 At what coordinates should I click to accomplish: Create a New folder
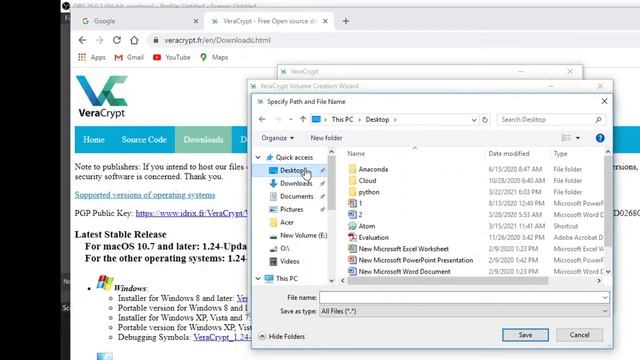pyautogui.click(x=326, y=138)
